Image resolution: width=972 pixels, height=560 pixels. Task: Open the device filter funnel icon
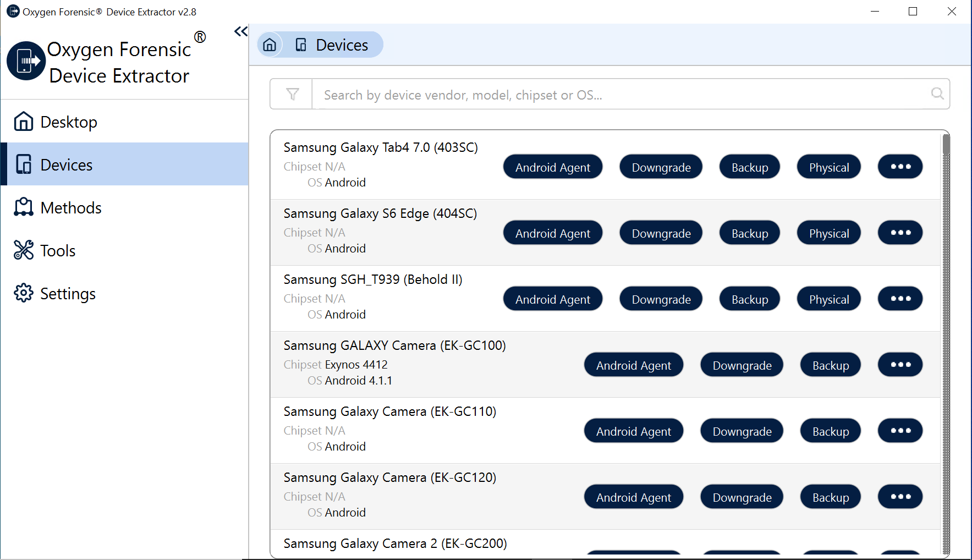tap(292, 94)
